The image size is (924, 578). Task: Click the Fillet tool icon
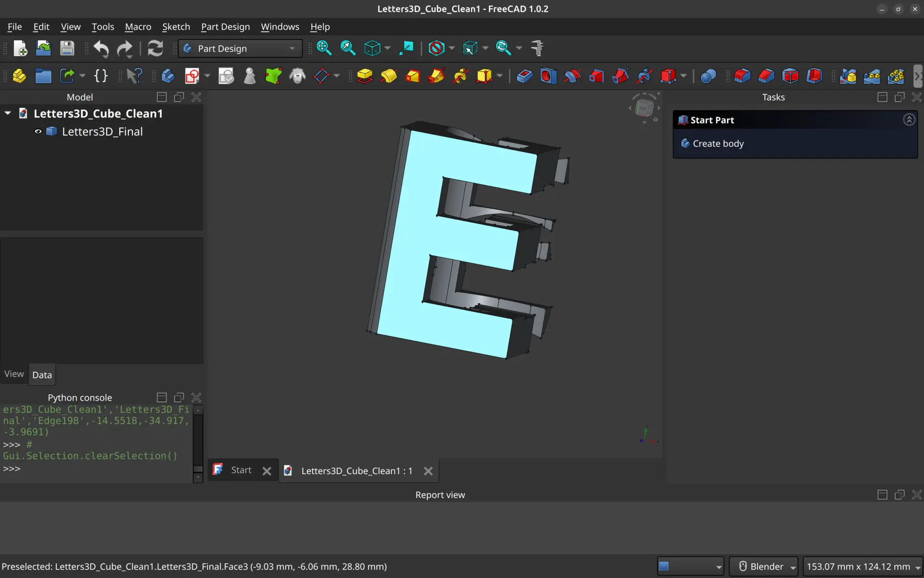pyautogui.click(x=742, y=76)
